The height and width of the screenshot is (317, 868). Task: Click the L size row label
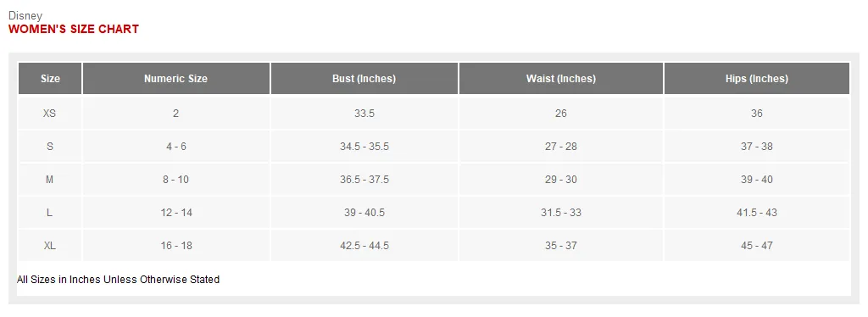point(50,213)
